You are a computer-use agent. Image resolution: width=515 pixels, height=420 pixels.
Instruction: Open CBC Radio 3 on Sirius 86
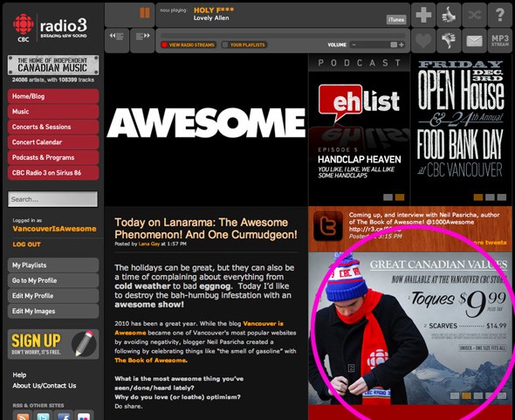point(53,173)
